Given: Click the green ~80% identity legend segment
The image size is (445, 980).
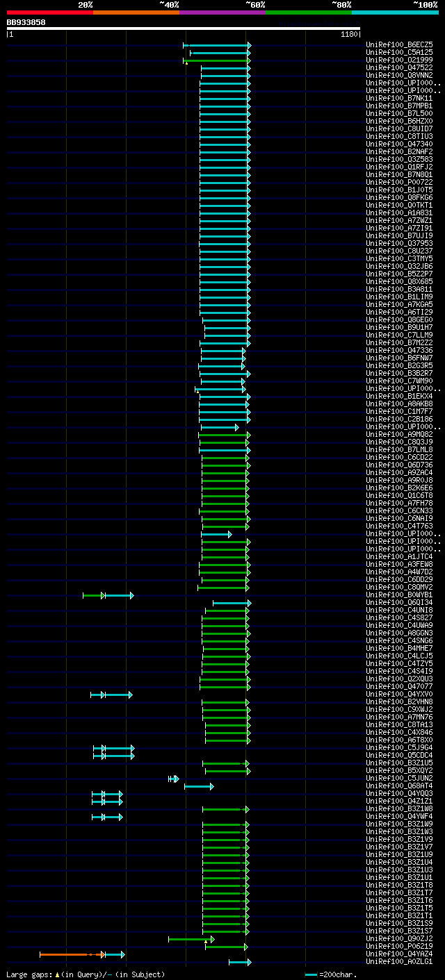Looking at the screenshot, I should click(x=309, y=13).
